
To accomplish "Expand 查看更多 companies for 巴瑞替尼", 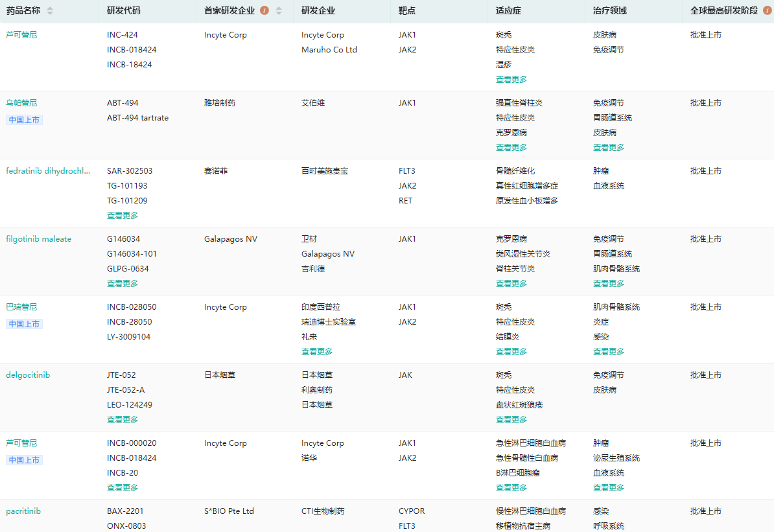I will point(317,352).
